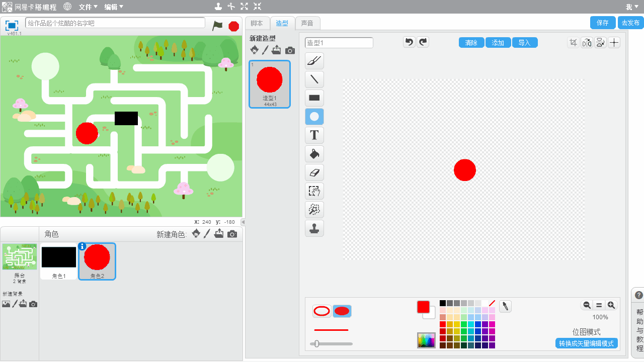644x362 pixels.
Task: Open the 文件 menu
Action: 89,7
